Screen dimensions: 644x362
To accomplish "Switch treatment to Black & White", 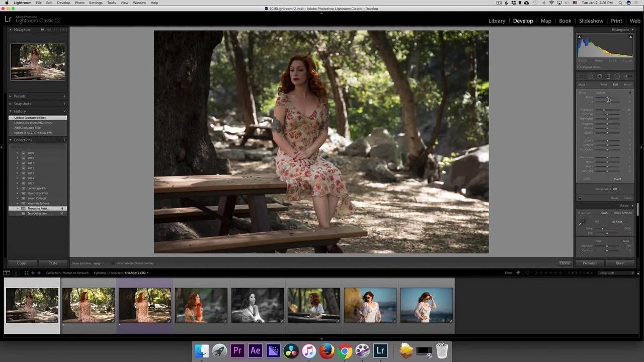I will click(x=623, y=213).
